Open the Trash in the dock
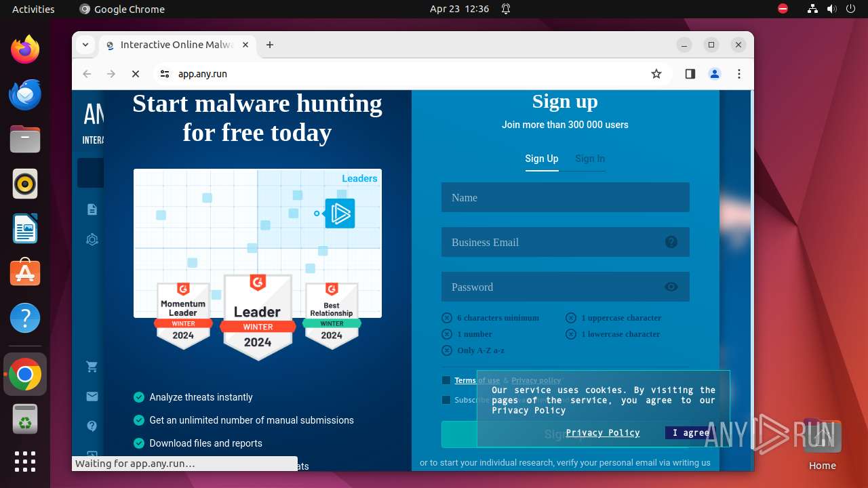 point(25,419)
